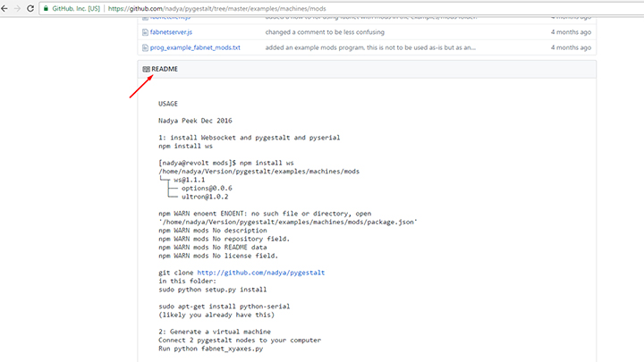Open the github.com/nadya/pygestalt link

tap(261, 273)
